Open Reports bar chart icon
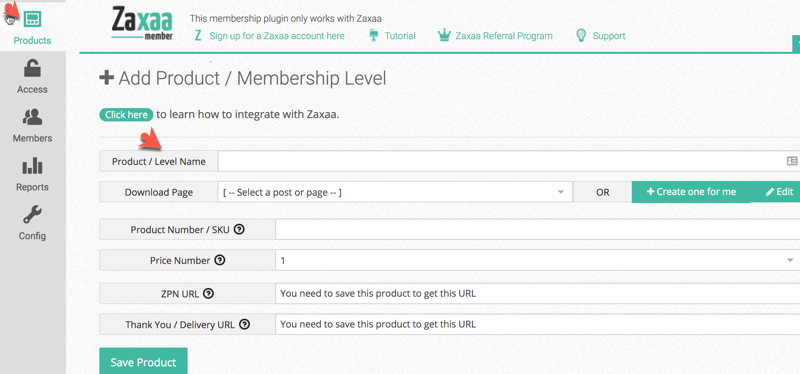 point(32,166)
